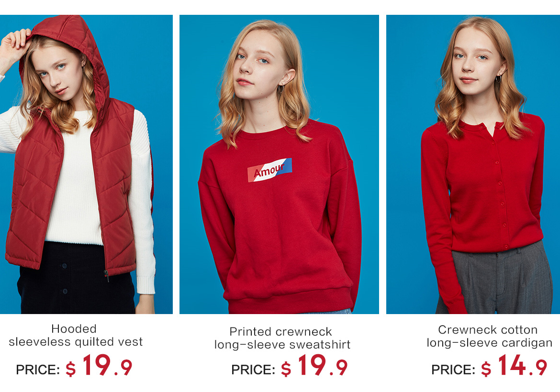Viewport: 560px width, 392px height.
Task: Click the 'Hooded sleeveless quilted vest' title
Action: (75, 335)
